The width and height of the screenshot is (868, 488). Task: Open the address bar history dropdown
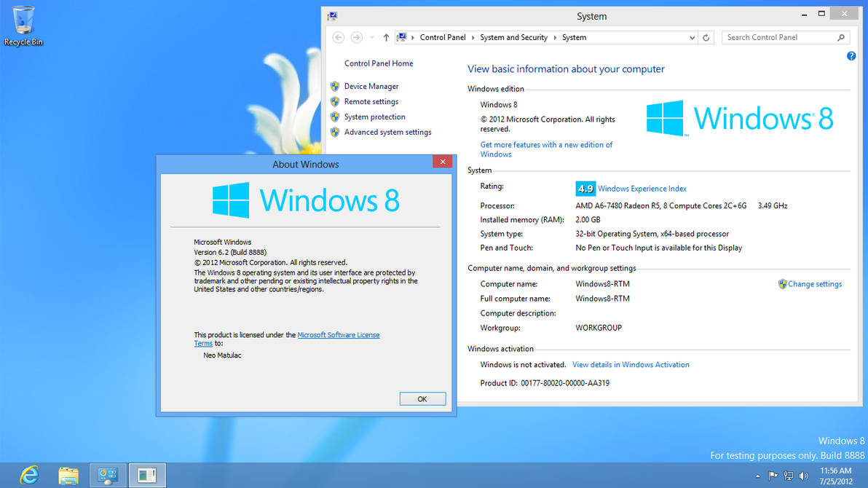pyautogui.click(x=692, y=38)
